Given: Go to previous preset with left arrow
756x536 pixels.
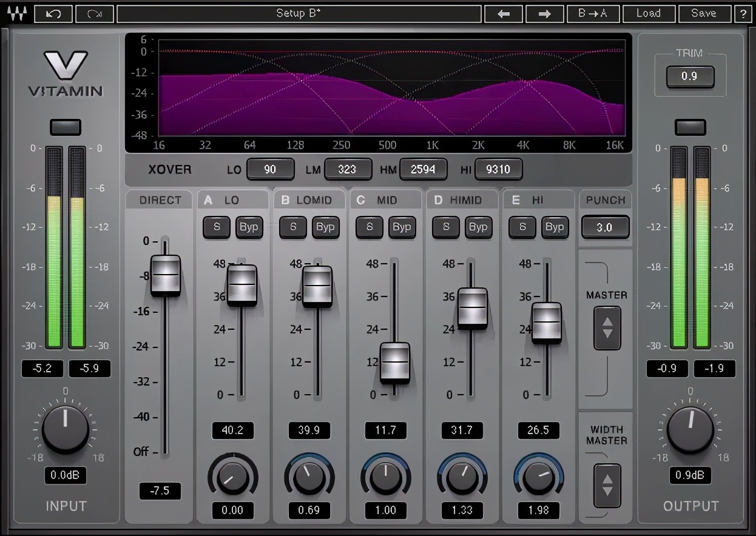Looking at the screenshot, I should point(503,13).
